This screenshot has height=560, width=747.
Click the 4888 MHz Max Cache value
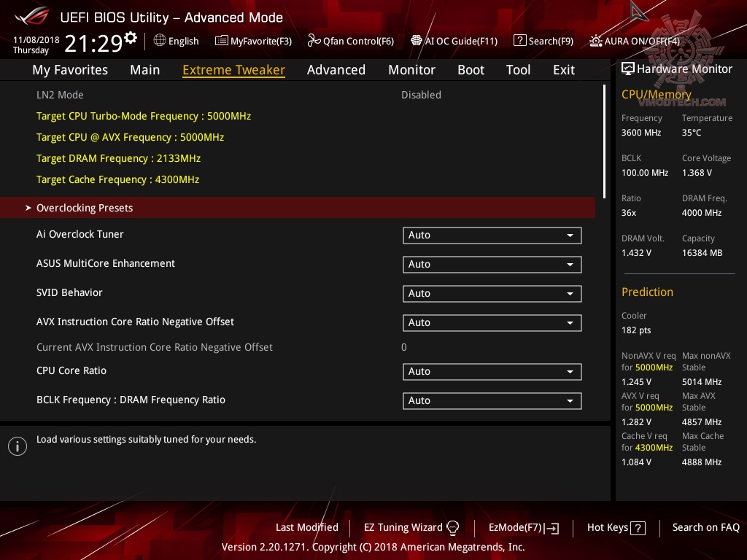pos(702,462)
